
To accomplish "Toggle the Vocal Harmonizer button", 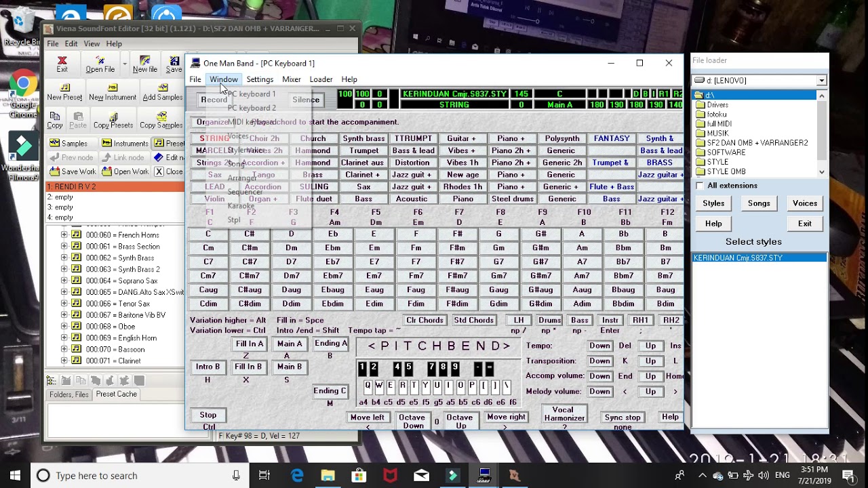I will 564,414.
